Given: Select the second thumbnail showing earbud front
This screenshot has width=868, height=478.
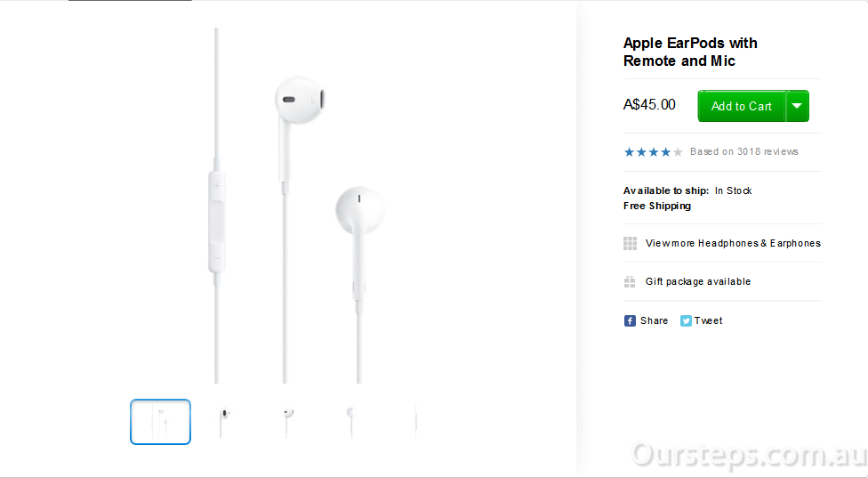Looking at the screenshot, I should tap(223, 422).
